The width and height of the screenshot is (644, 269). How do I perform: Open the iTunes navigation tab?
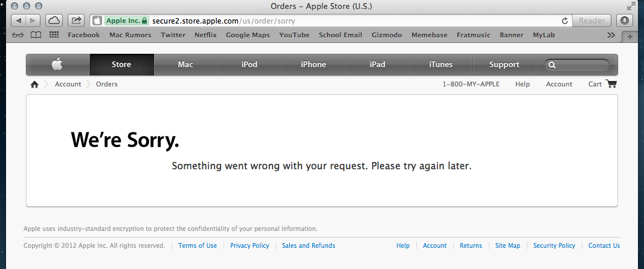click(x=440, y=65)
